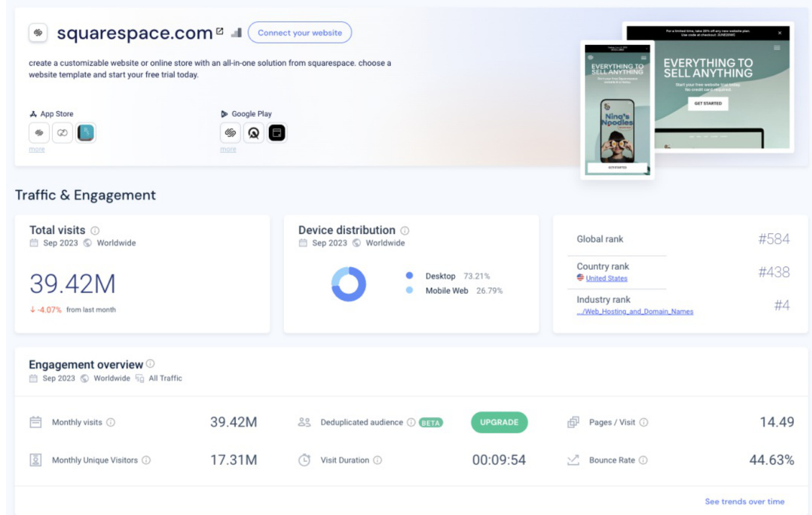The width and height of the screenshot is (812, 515).
Task: Click the 44.63% bounce rate value
Action: coord(772,460)
